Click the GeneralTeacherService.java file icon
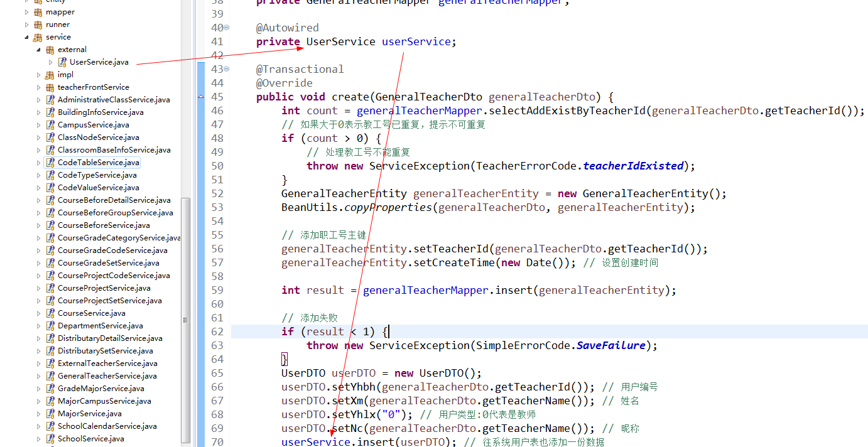Viewport: 868px width, 447px height. [x=50, y=376]
